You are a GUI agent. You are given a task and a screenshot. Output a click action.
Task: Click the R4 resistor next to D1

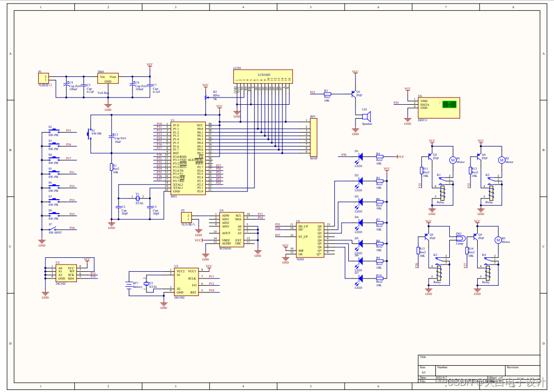click(x=380, y=156)
